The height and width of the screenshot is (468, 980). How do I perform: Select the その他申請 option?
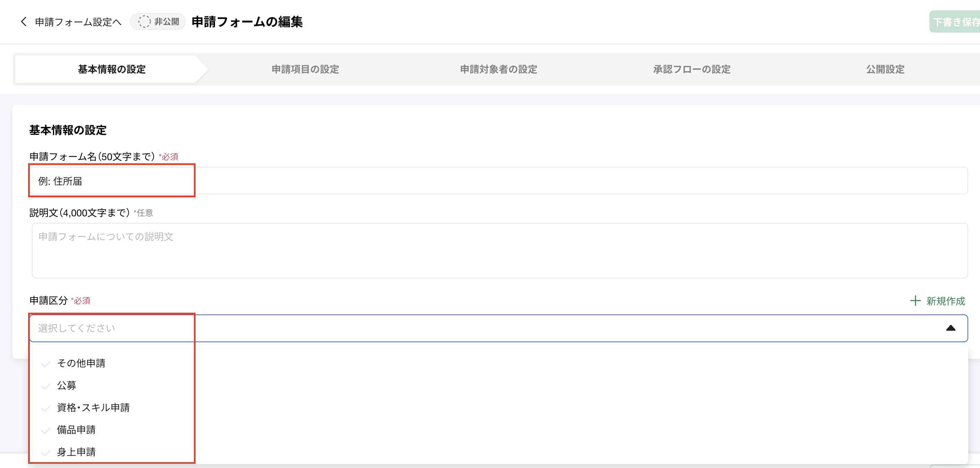81,363
